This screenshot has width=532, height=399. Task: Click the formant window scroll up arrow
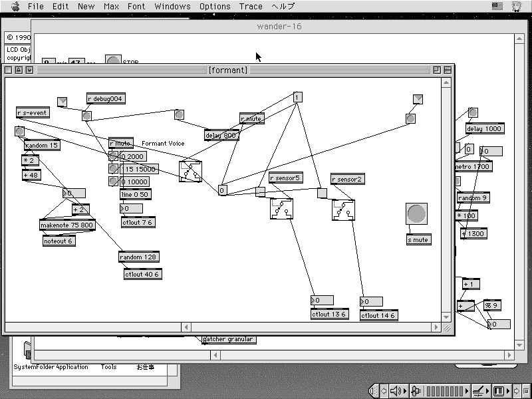[446, 82]
